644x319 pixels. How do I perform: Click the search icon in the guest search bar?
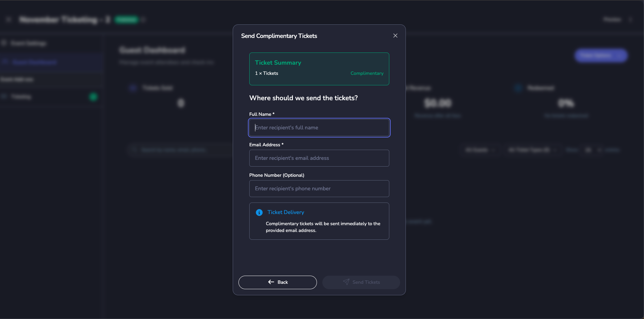[133, 150]
